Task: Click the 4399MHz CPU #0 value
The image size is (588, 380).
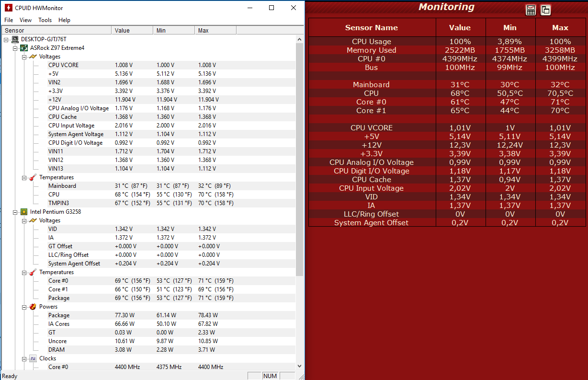Action: click(460, 59)
